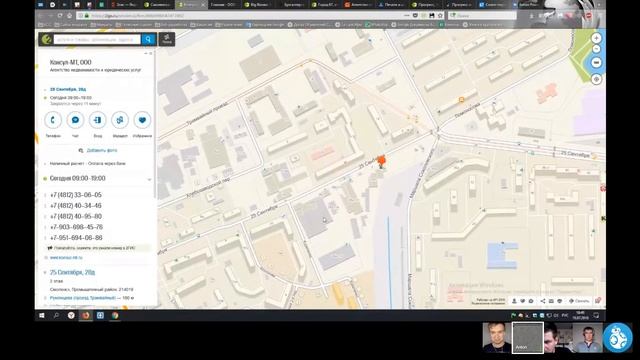Open the blue address link under company name
Screen dimensions: 640x360
68,89
